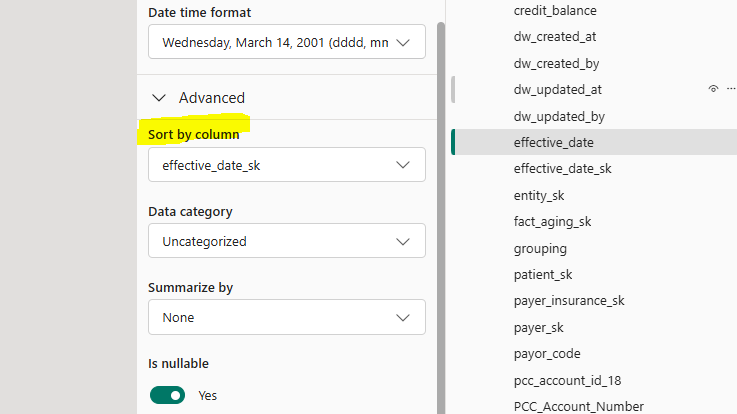This screenshot has width=737, height=414.
Task: Select the grouping field
Action: coord(540,249)
